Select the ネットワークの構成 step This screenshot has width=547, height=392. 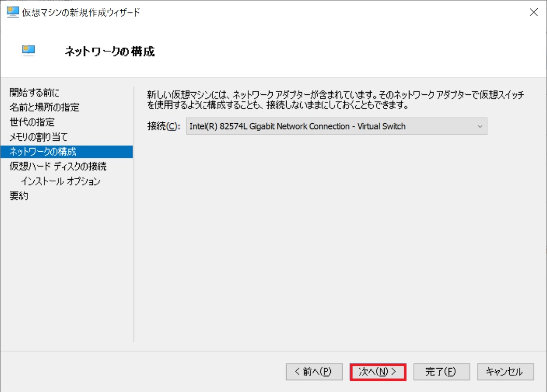tap(67, 152)
